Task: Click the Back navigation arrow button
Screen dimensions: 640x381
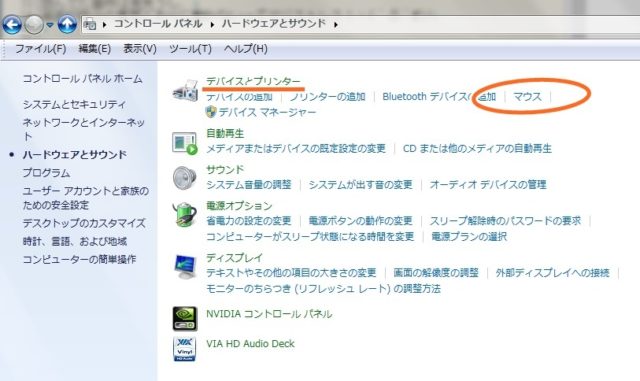Action: coord(12,25)
